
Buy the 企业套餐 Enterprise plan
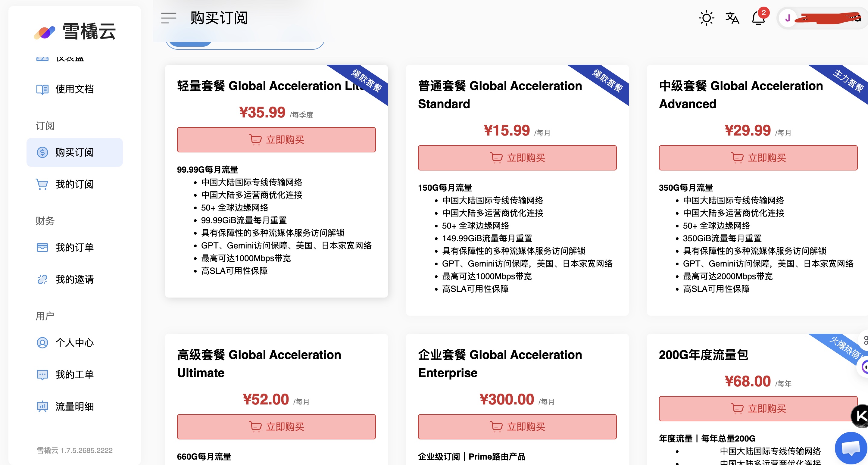(517, 426)
